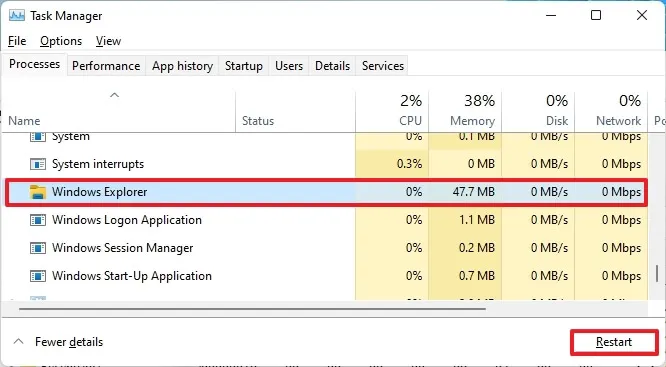Maximize the Task Manager window
Screen dimensions: 666x367
point(596,16)
